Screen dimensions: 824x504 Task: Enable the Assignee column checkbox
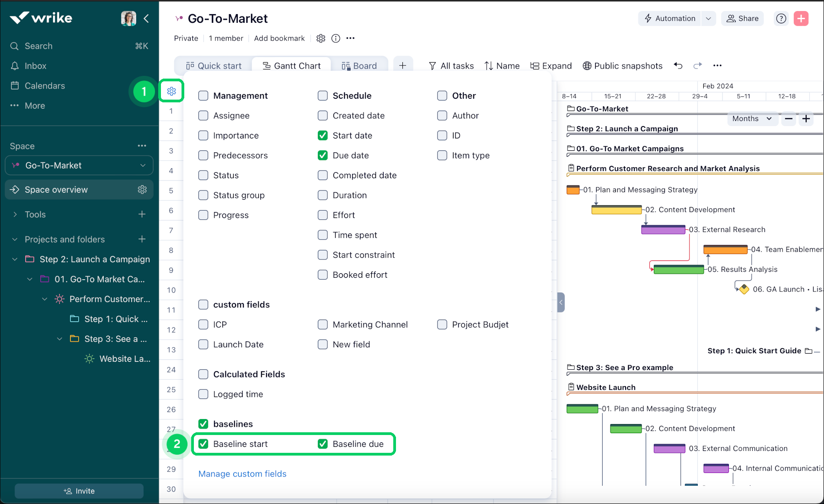(x=203, y=116)
